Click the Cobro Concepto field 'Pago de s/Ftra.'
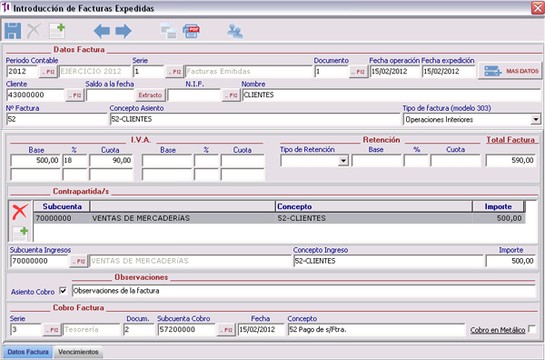This screenshot has width=545, height=360. tap(376, 330)
